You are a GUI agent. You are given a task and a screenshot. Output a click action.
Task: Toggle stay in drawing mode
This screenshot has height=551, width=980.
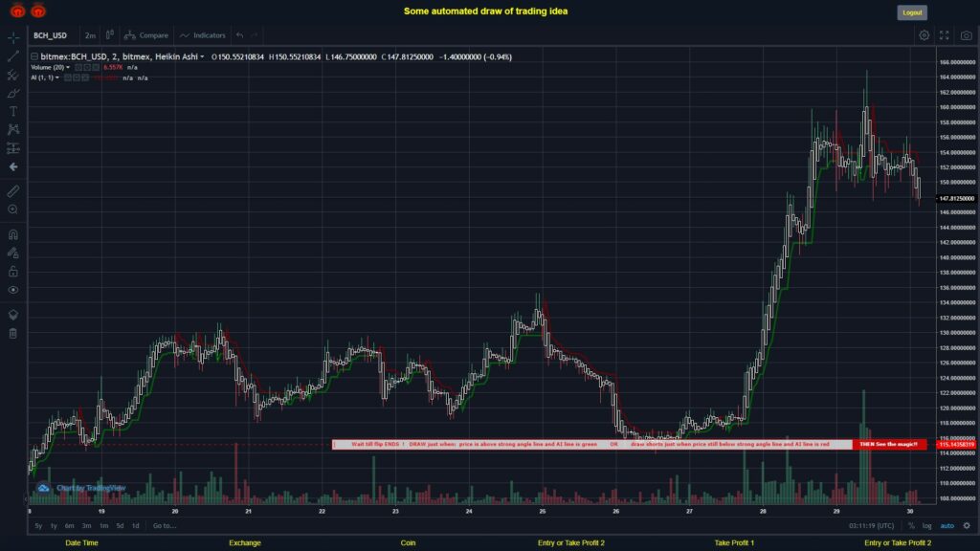point(12,253)
